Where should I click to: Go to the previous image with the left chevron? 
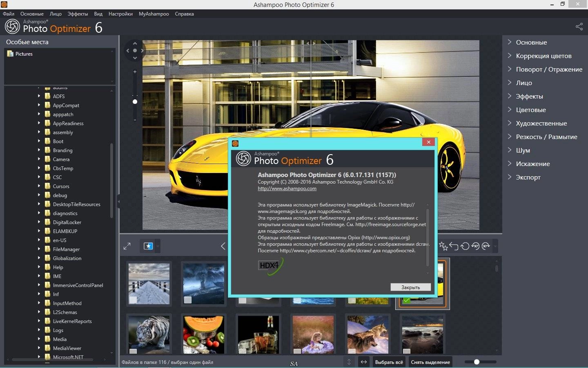pos(223,246)
